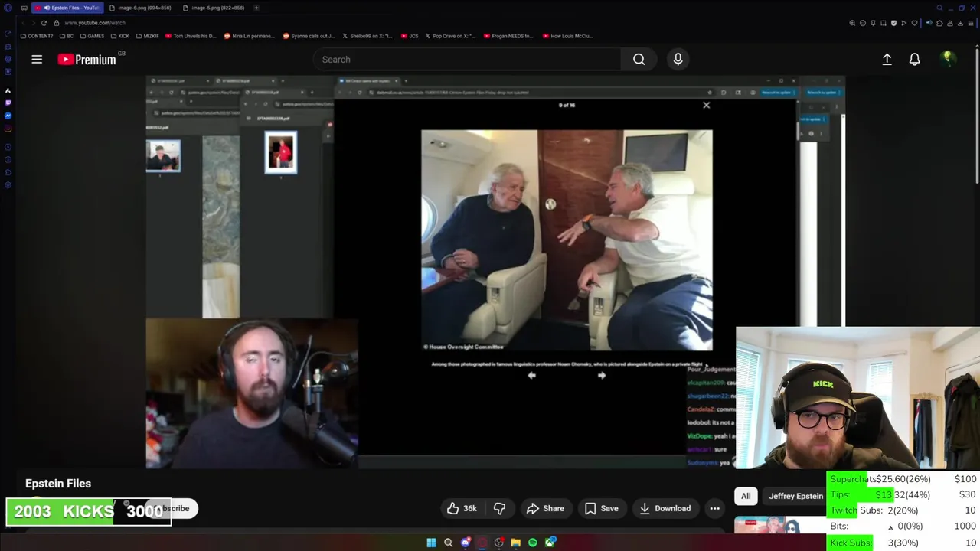Select the Jeffrey Epstein filter chip
Viewport: 980px width, 551px height.
click(x=795, y=496)
